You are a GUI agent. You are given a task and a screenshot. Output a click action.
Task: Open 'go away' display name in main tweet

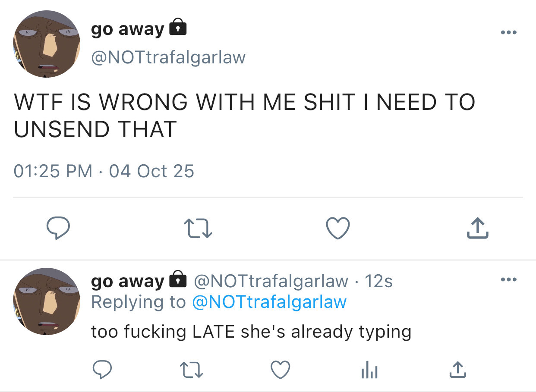(x=128, y=29)
